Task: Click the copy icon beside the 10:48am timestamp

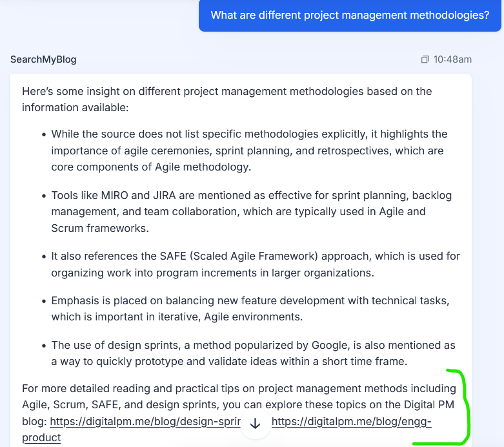Action: 425,59
